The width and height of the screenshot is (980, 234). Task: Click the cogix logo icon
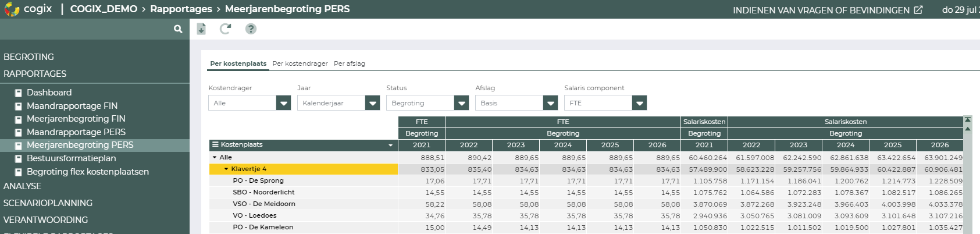tap(12, 9)
